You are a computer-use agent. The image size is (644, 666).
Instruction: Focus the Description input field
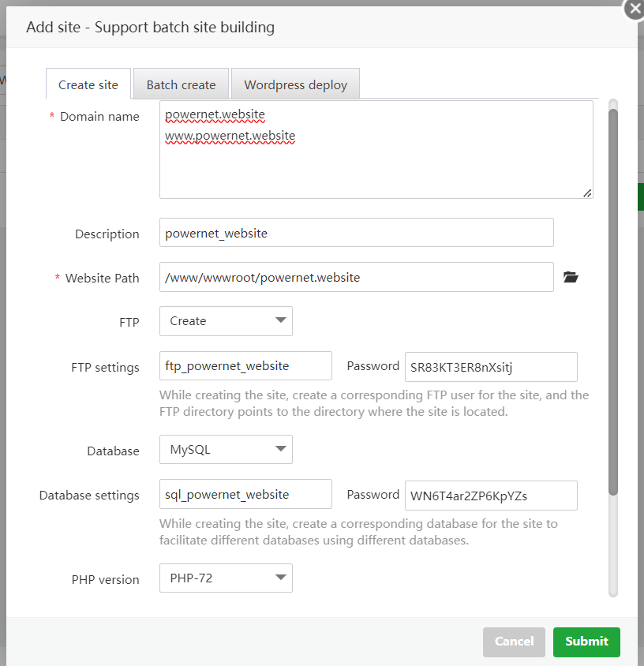(x=356, y=233)
